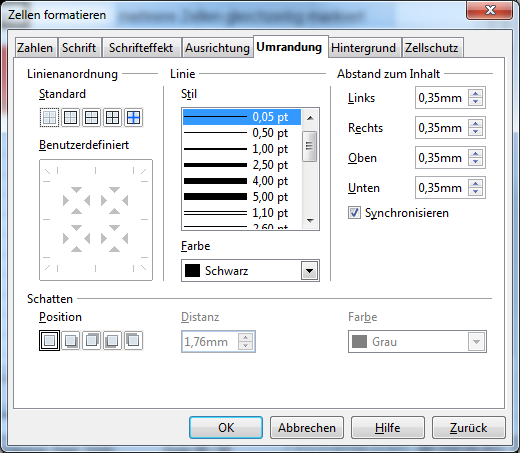520x454 pixels.
Task: Select the 2,50 pt line style
Action: point(242,165)
